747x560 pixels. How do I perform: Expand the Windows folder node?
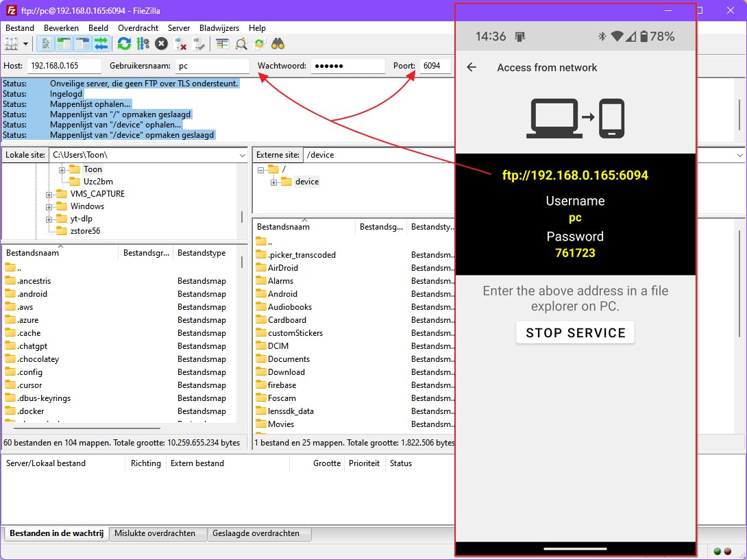(49, 207)
